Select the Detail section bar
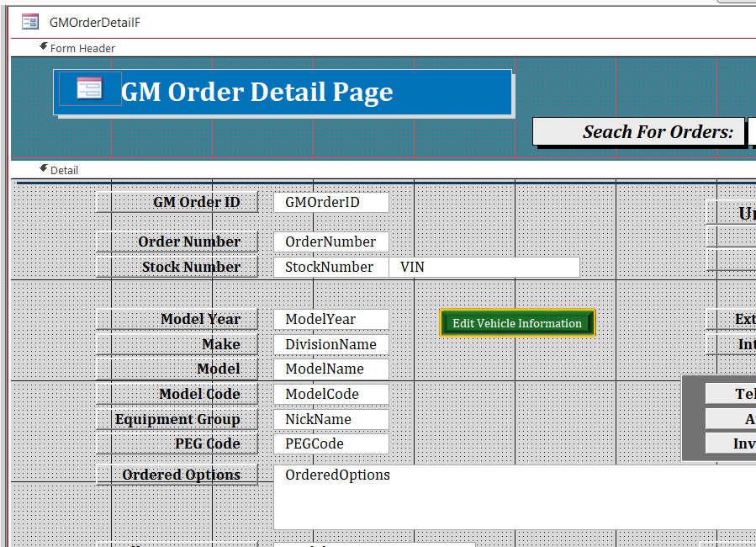The image size is (756, 547). pyautogui.click(x=64, y=170)
